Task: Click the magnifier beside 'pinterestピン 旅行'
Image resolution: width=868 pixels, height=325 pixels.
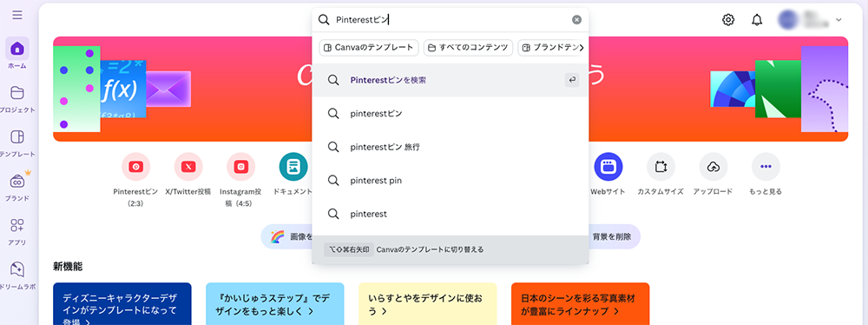Action: coord(333,147)
